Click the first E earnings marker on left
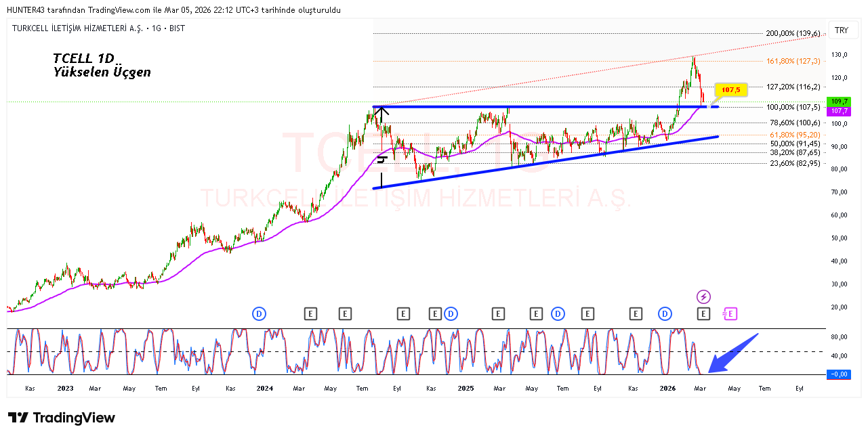Viewport: 868px width, 438px height. [310, 313]
